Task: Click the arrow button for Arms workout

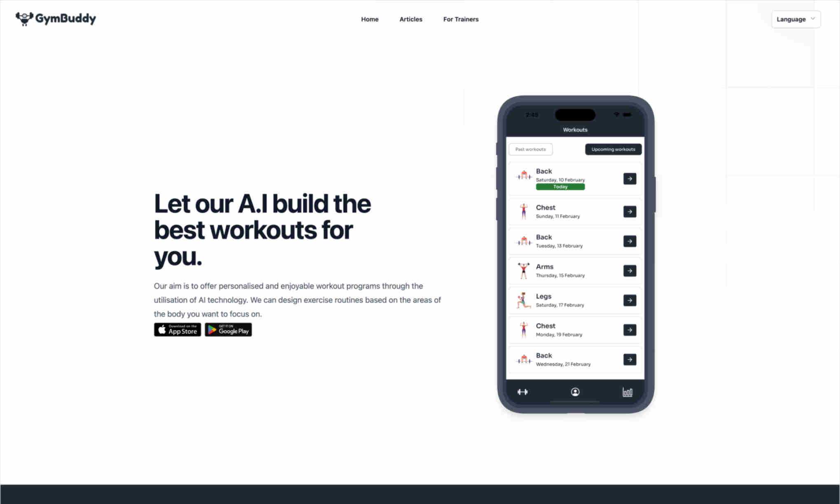Action: pyautogui.click(x=630, y=270)
